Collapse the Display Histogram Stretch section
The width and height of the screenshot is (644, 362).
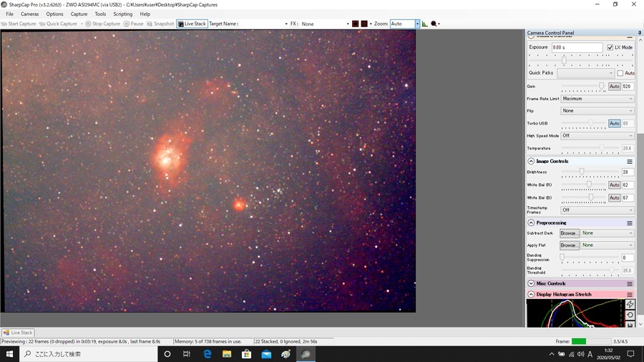pyautogui.click(x=531, y=294)
